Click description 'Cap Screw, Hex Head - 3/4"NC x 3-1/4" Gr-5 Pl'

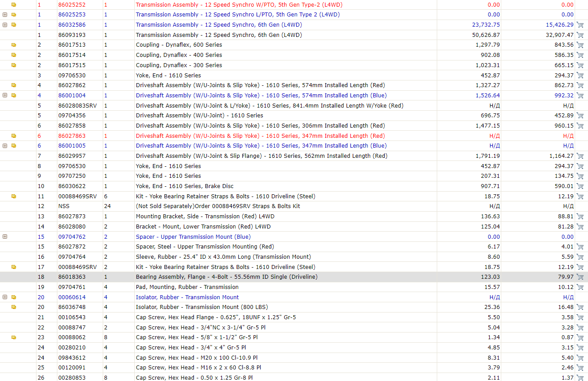[201, 328]
